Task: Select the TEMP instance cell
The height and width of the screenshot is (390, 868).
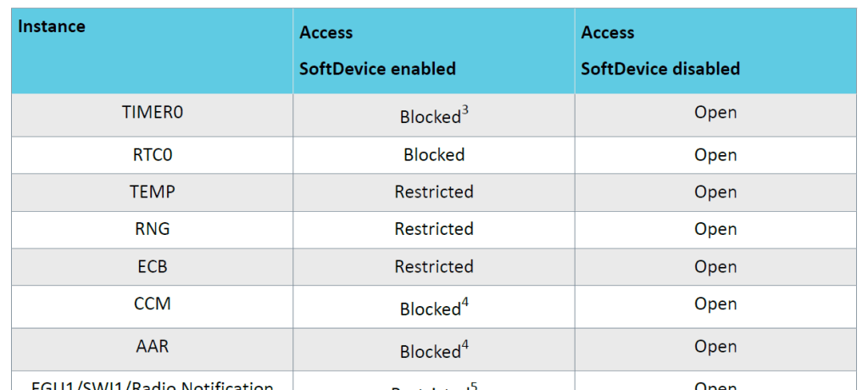Action: click(153, 192)
